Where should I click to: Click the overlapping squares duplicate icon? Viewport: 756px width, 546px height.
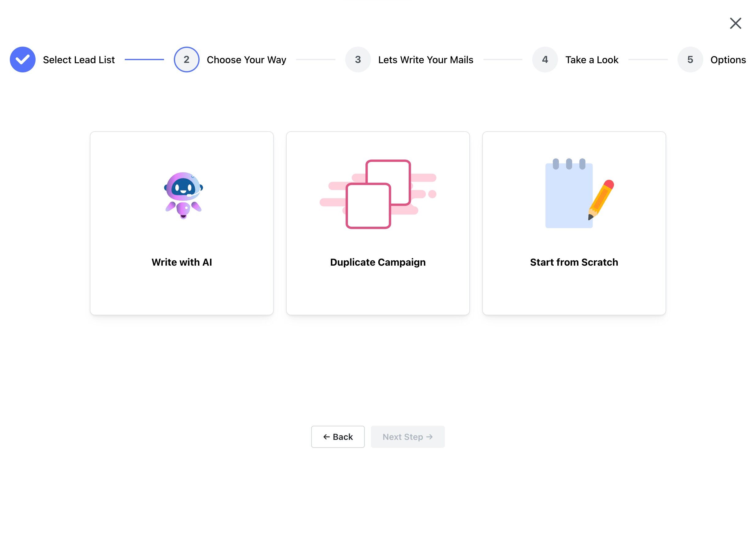378,194
